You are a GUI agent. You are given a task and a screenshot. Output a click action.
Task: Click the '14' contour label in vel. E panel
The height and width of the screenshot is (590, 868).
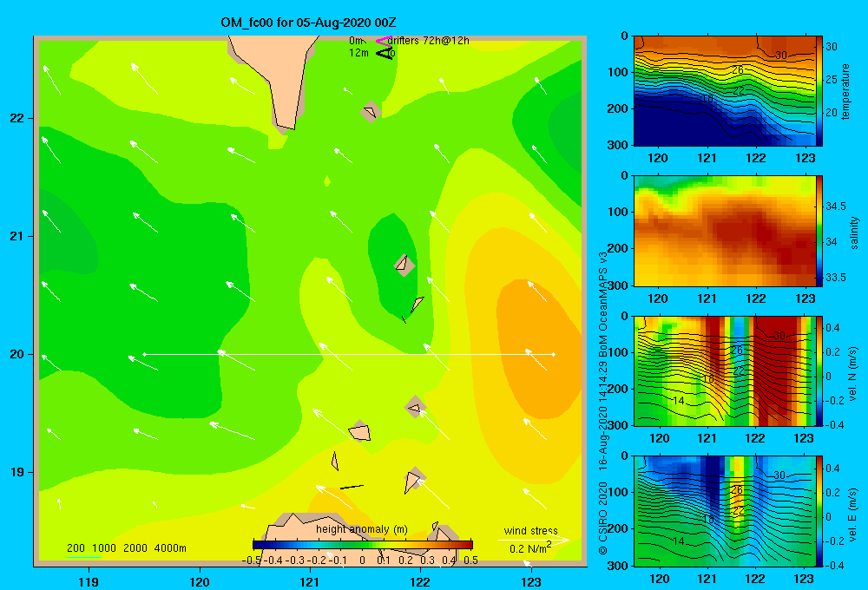pos(679,541)
